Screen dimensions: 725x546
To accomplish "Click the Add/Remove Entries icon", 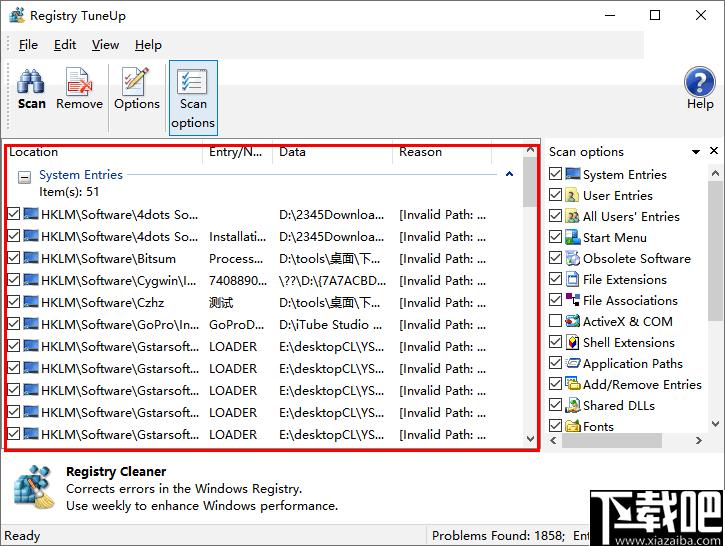I will 572,384.
